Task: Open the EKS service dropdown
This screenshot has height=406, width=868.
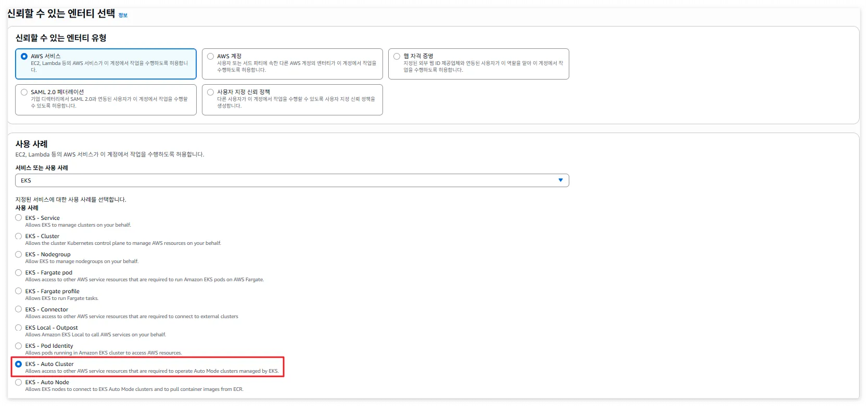Action: tap(292, 180)
